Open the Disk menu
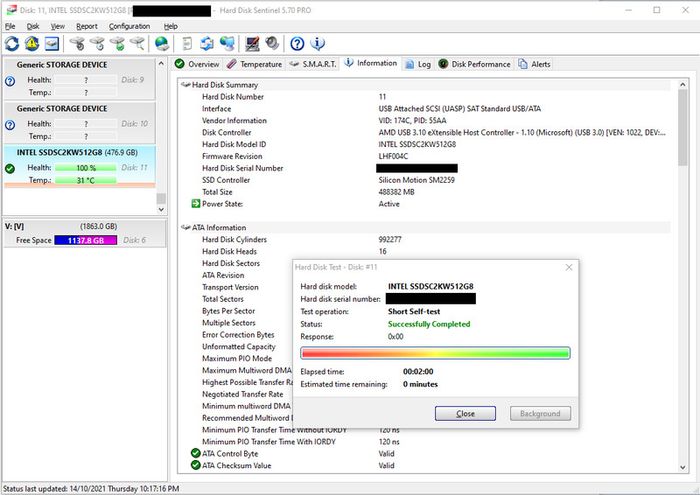Viewport: 700px width, 495px height. click(33, 26)
